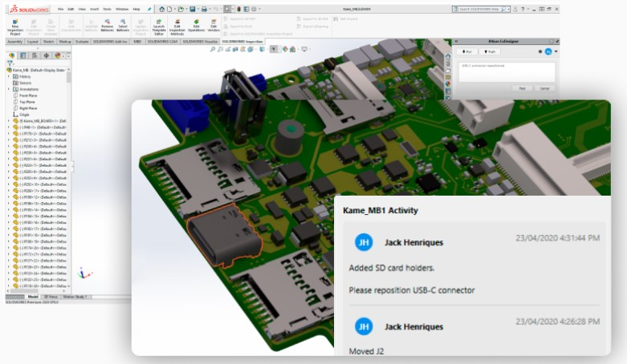Switch to the SOLIDWORKS CAM tab
Screen dimensions: 627x364
[163, 40]
